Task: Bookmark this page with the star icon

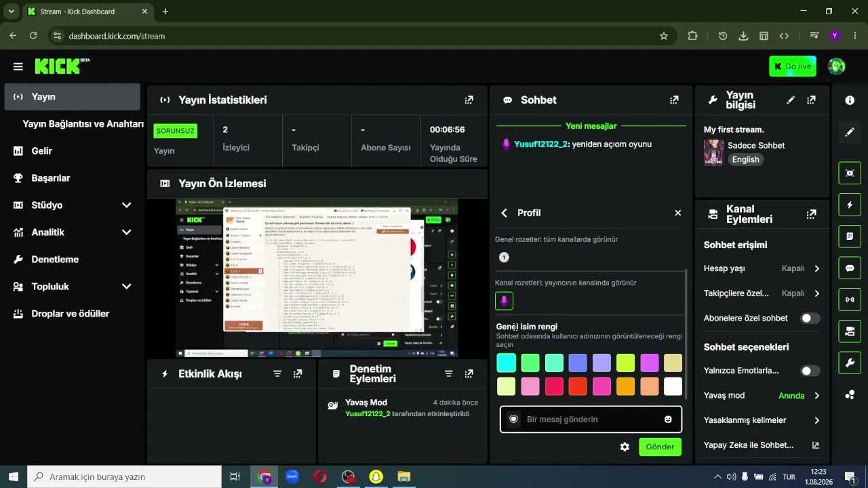Action: 664,36
